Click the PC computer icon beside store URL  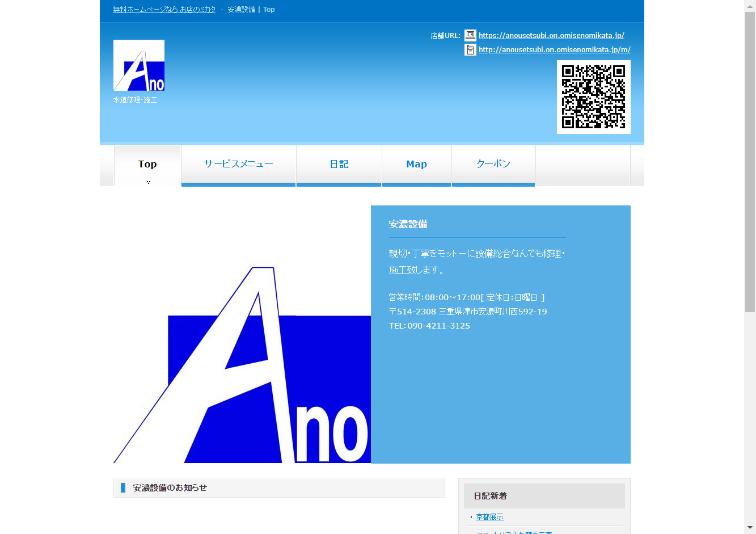tap(470, 35)
